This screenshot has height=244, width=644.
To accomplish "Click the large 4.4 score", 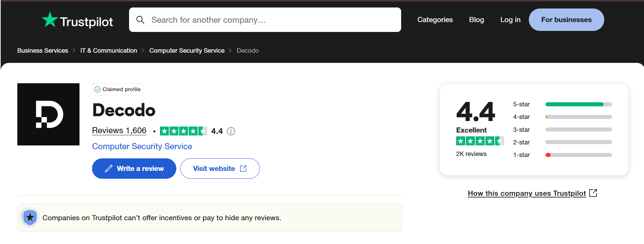I will tap(476, 111).
